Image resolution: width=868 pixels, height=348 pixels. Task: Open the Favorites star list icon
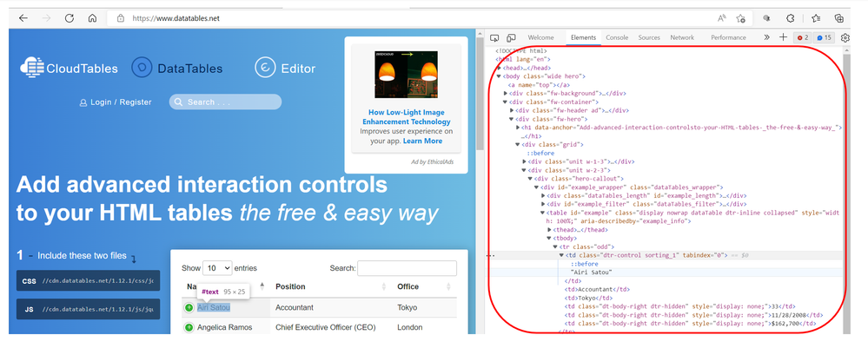tap(816, 18)
